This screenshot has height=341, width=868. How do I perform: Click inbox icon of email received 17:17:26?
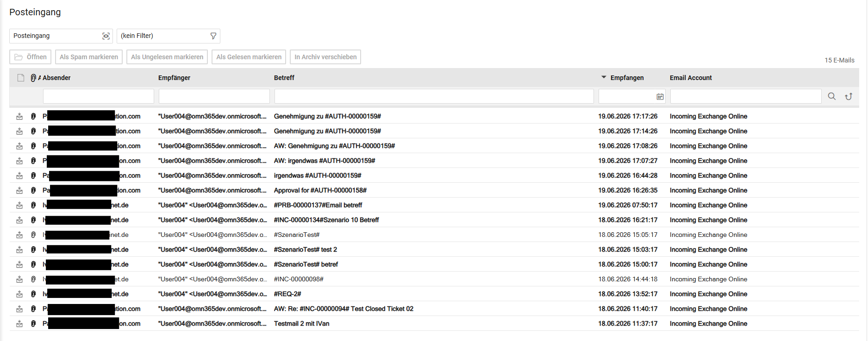(19, 116)
